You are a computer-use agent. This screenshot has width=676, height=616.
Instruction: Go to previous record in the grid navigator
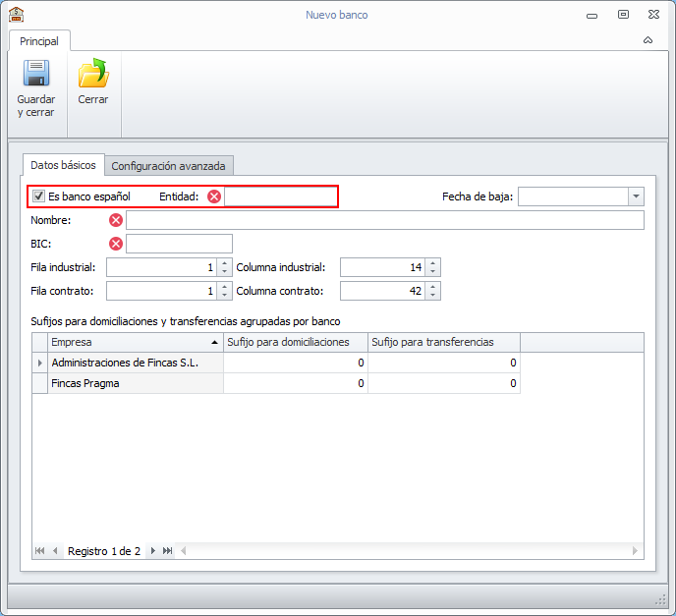(55, 550)
